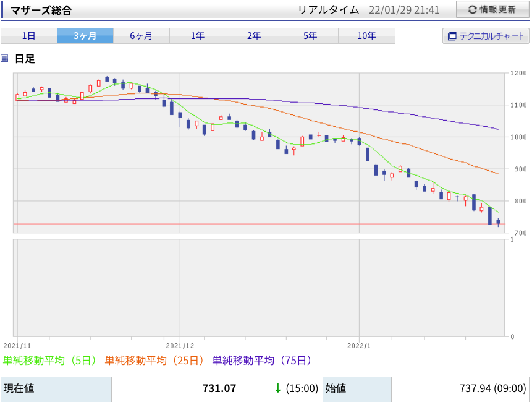The image size is (532, 402).
Task: Click the last candlestick on the chart
Action: click(x=498, y=222)
